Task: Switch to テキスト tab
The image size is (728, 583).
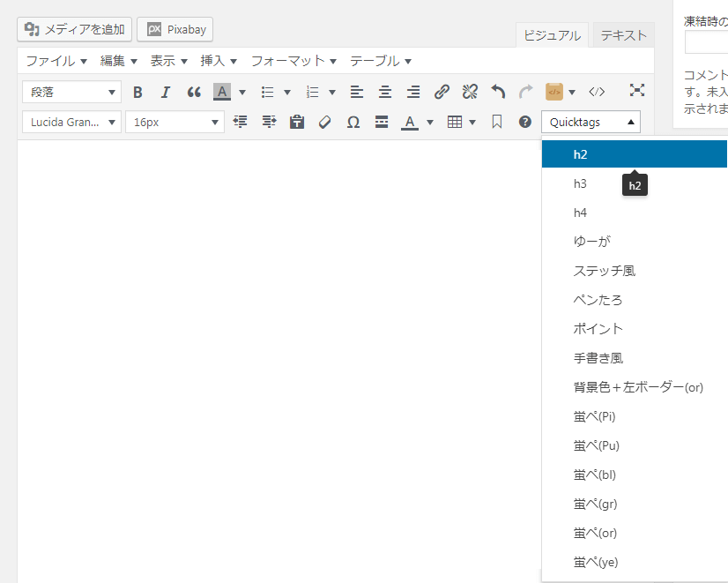Action: click(x=623, y=35)
